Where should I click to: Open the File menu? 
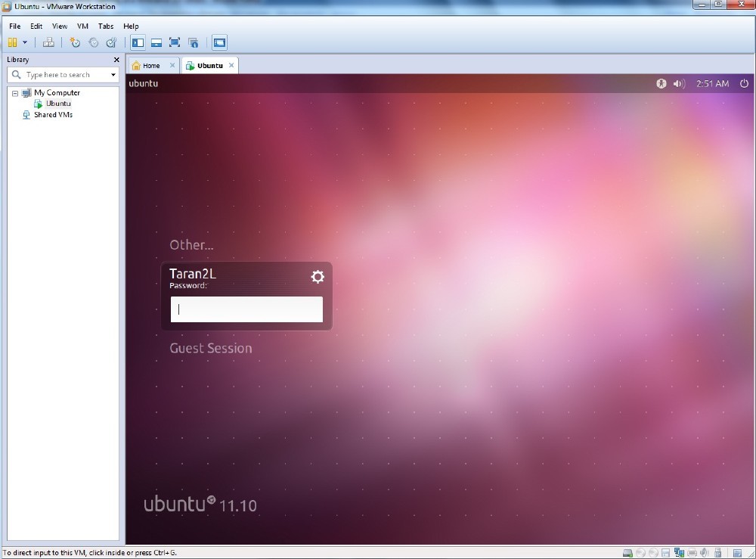coord(15,26)
